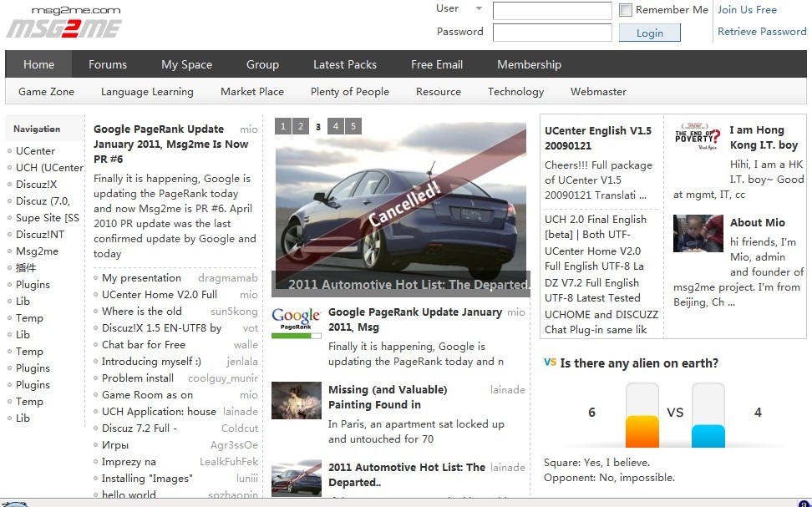Open the Игры thread
812x507 pixels.
(115, 445)
